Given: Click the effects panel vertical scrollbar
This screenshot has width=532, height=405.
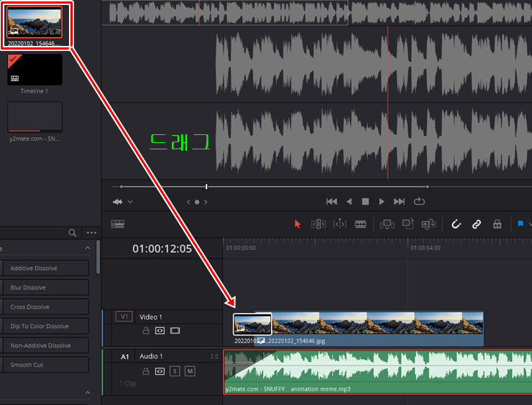Looking at the screenshot, I should point(98,257).
